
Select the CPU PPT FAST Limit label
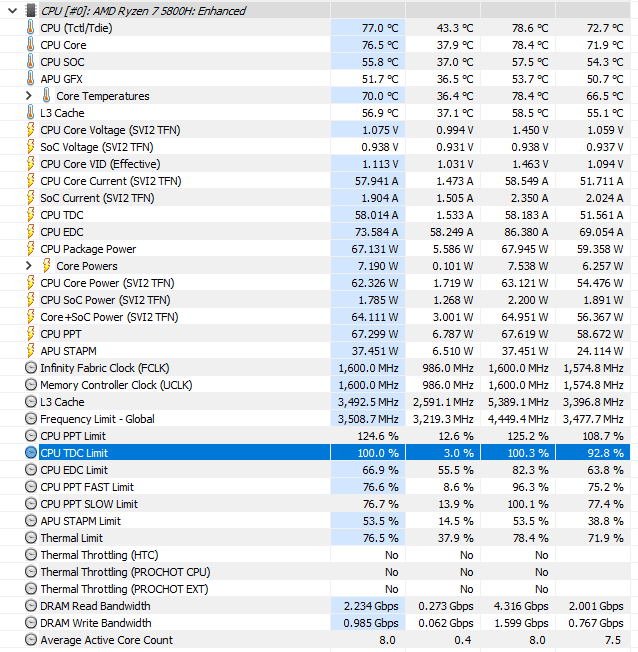coord(87,487)
